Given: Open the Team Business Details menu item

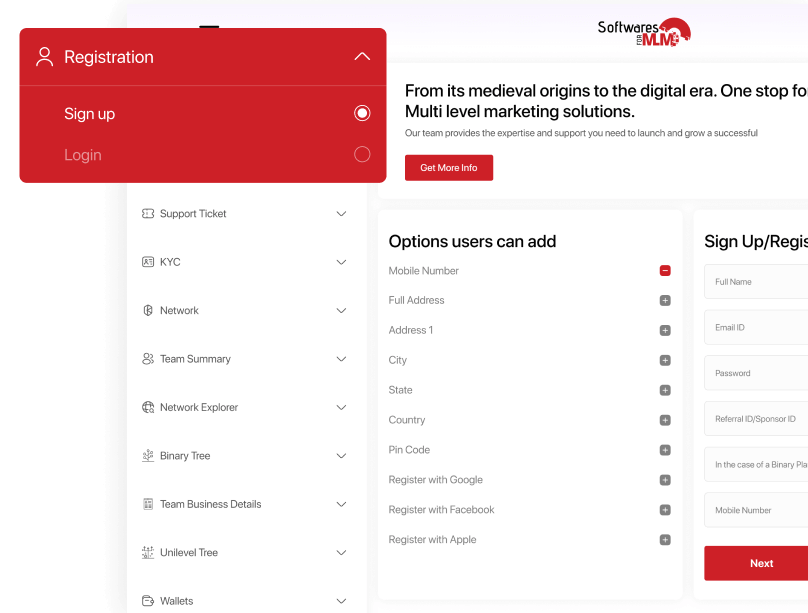Looking at the screenshot, I should (x=244, y=504).
